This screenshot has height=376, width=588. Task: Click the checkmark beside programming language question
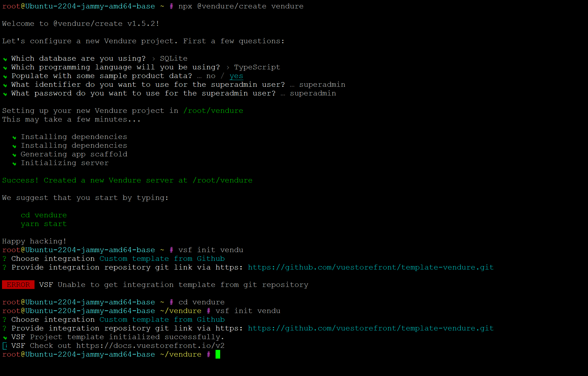coord(5,68)
